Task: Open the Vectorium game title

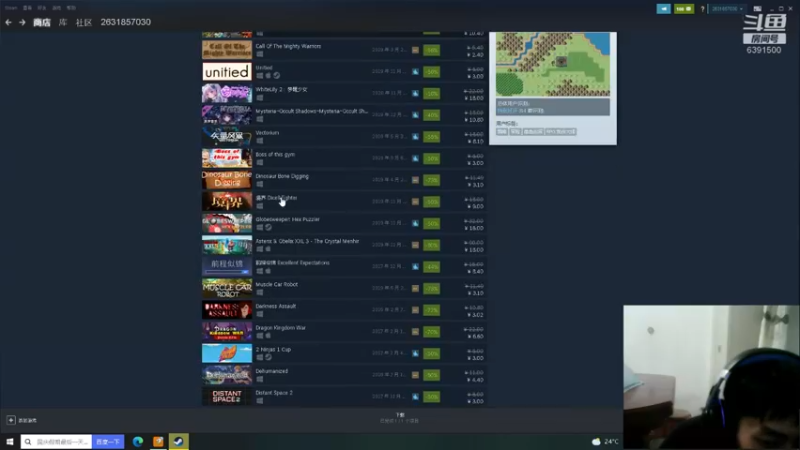Action: [267, 133]
